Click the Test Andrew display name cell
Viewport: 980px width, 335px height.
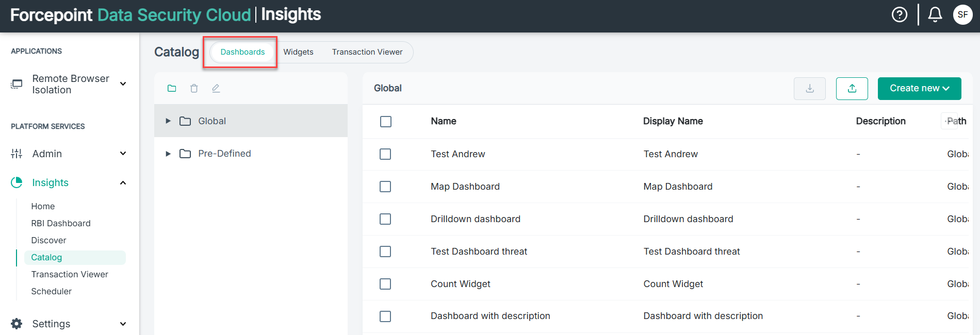671,154
